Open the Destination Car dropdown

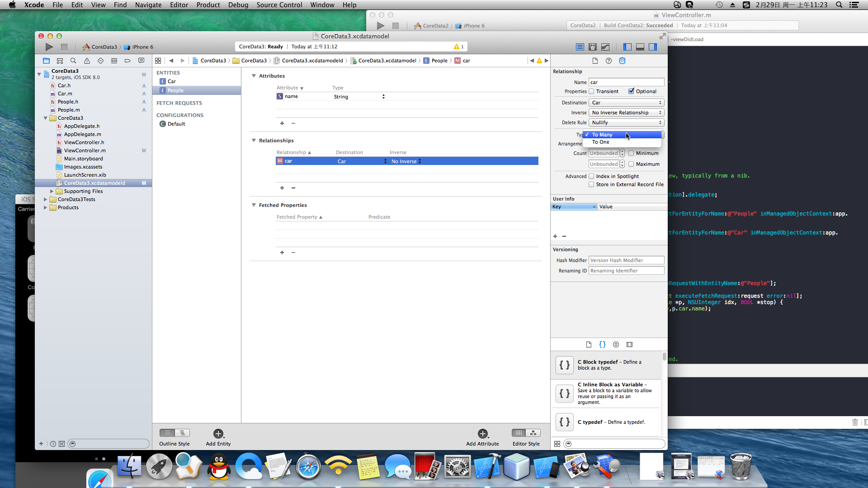626,103
